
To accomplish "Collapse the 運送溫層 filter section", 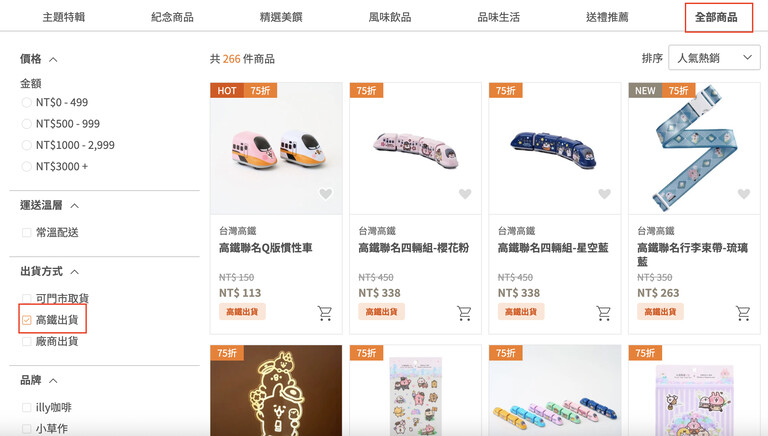I will pos(74,206).
